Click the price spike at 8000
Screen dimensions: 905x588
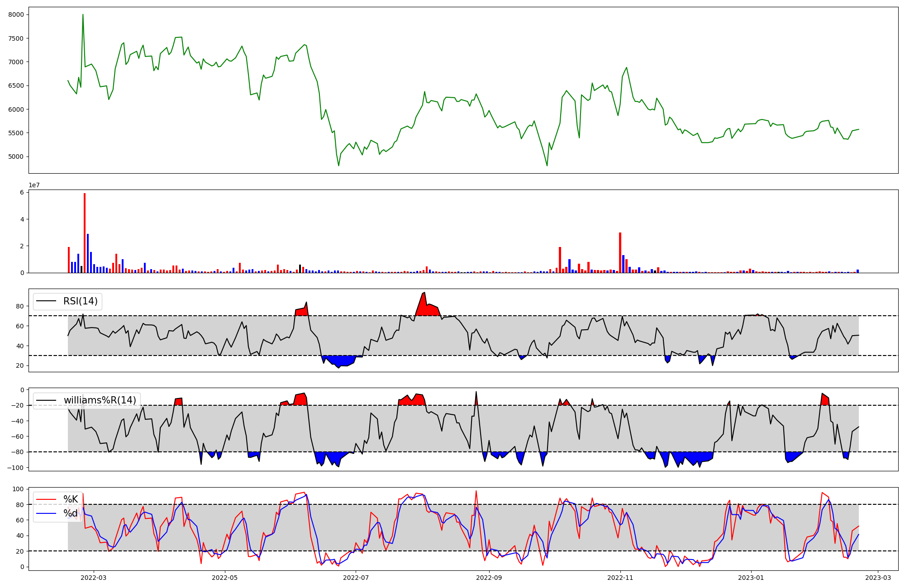[x=83, y=15]
